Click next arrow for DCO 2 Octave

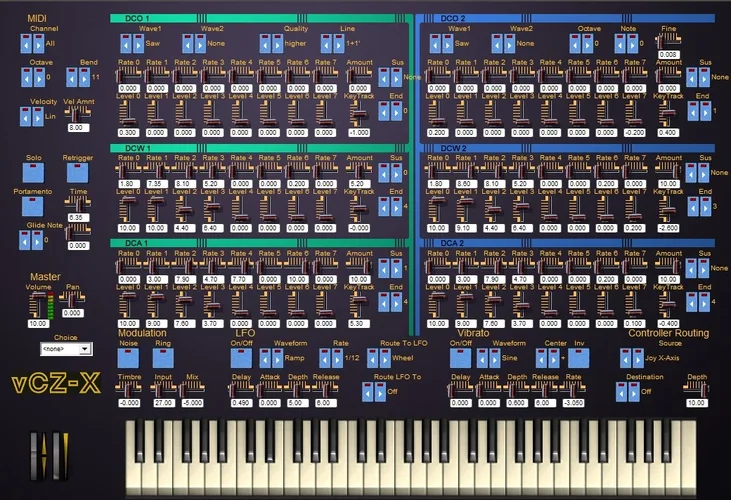pyautogui.click(x=587, y=44)
